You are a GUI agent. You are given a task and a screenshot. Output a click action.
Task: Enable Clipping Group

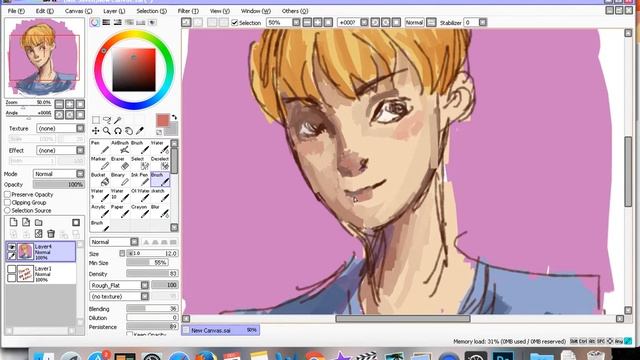point(7,202)
